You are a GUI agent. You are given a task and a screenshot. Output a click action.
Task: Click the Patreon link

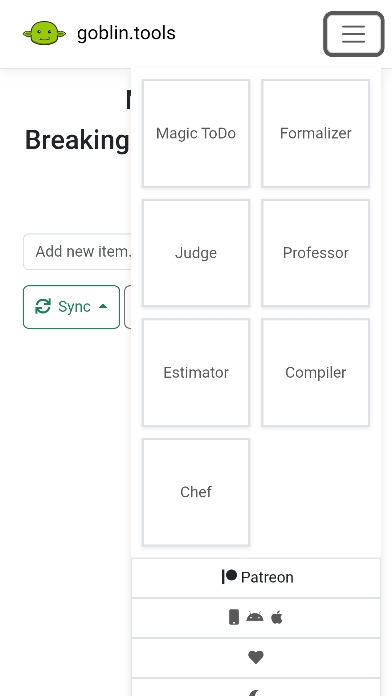pyautogui.click(x=256, y=577)
